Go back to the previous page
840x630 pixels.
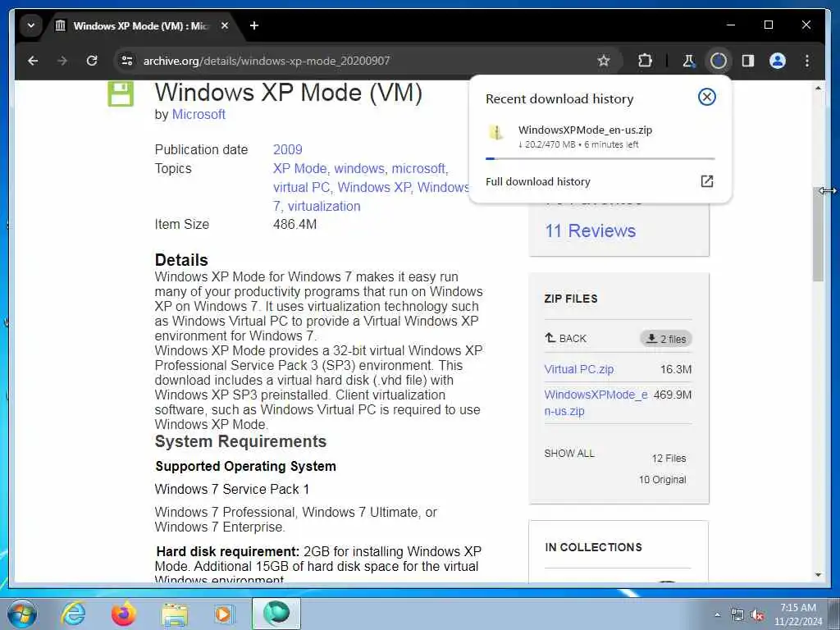[33, 61]
